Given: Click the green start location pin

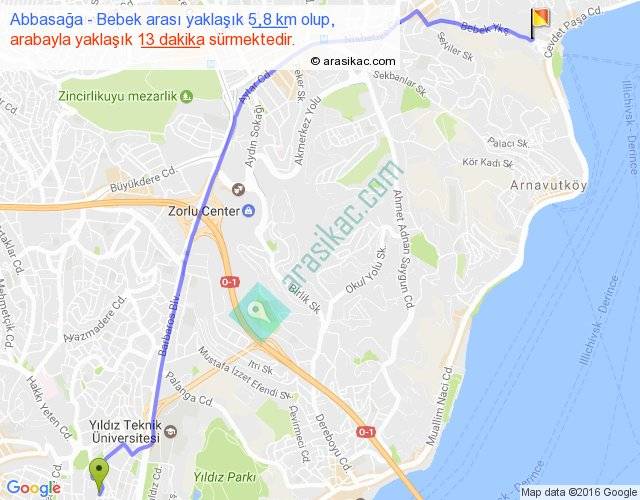Looking at the screenshot, I should click(x=99, y=475).
